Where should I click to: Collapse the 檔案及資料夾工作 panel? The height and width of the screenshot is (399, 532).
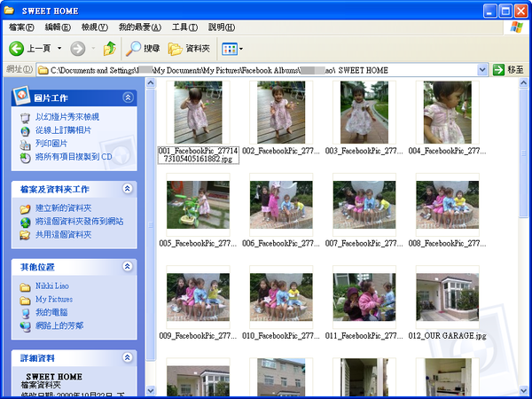128,189
